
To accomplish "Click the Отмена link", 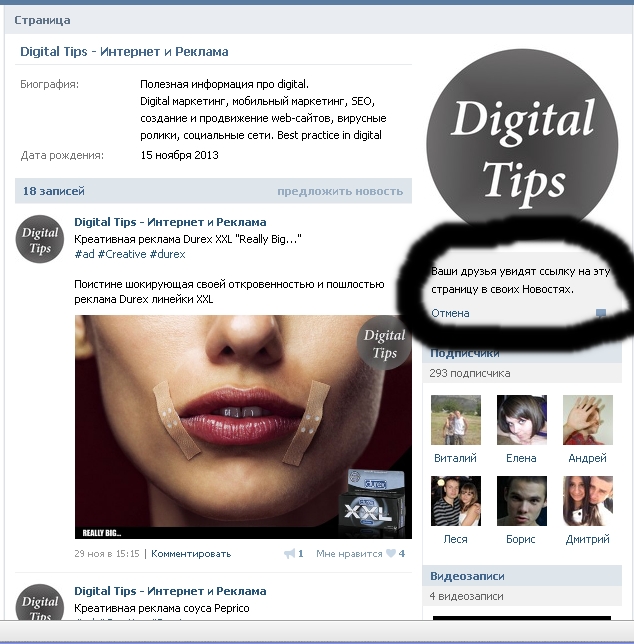I will pyautogui.click(x=450, y=313).
